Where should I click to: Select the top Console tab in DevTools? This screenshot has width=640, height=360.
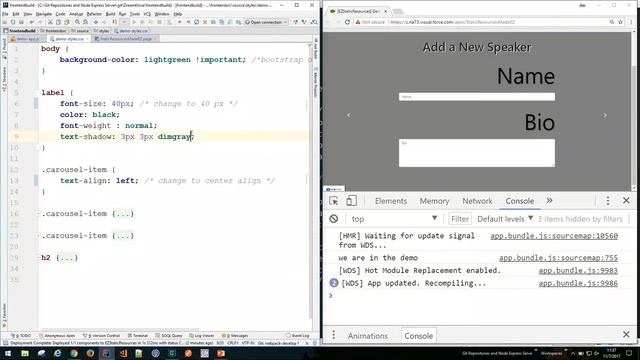click(520, 201)
